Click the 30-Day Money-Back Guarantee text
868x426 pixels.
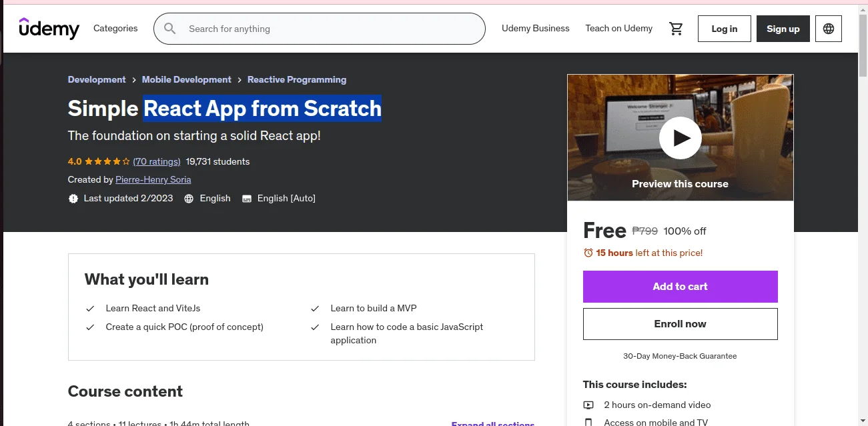click(681, 356)
